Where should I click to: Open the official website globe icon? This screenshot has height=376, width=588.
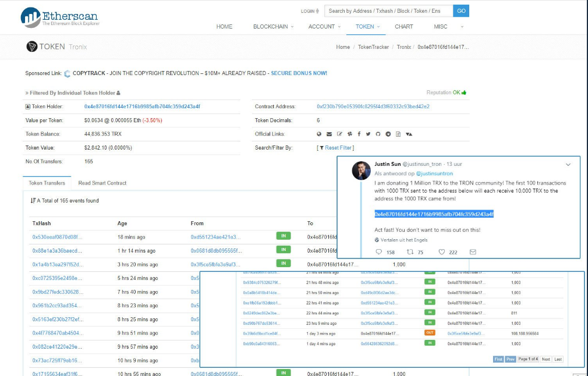319,134
